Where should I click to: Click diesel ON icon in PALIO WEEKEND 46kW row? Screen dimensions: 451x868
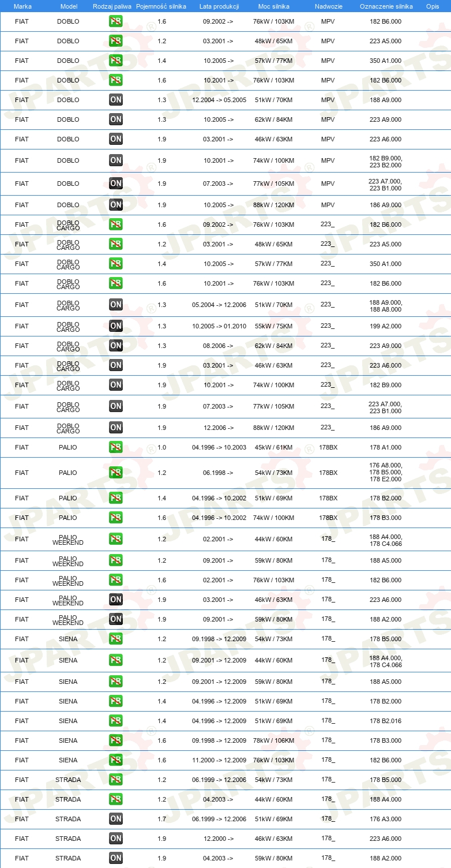116,600
